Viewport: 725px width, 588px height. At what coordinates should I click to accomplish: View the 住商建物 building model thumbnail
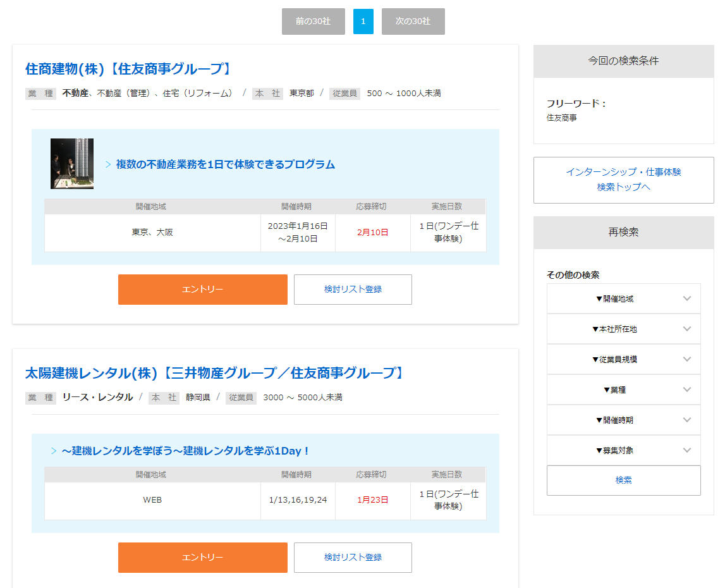[x=71, y=164]
